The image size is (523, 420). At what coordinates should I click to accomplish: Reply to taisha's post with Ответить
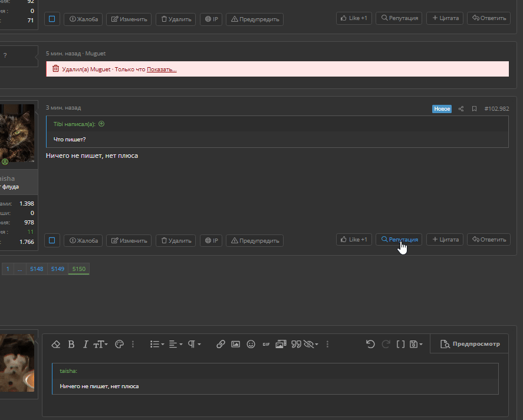click(489, 239)
